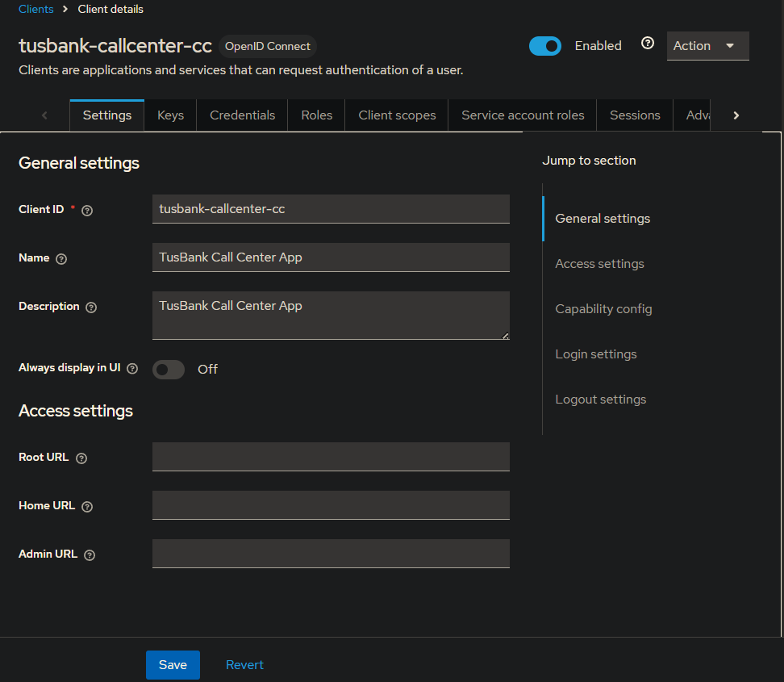Click the OpenID Connect badge

(268, 46)
